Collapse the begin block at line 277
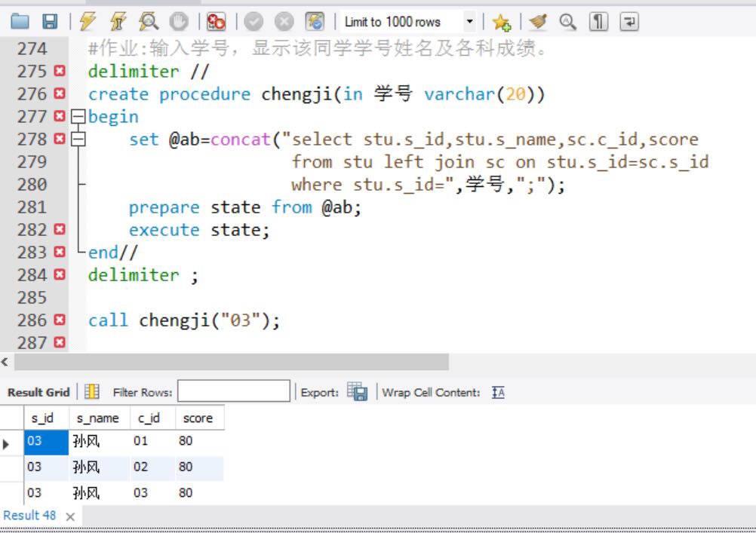 click(x=78, y=117)
